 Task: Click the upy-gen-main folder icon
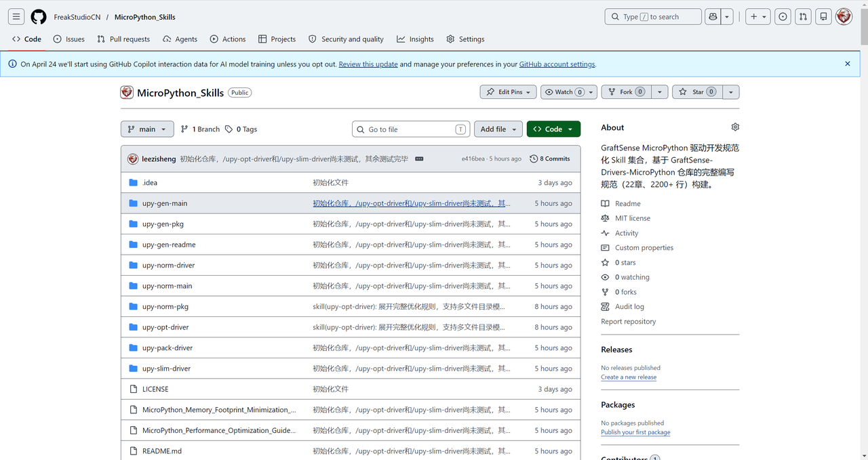[x=134, y=203]
